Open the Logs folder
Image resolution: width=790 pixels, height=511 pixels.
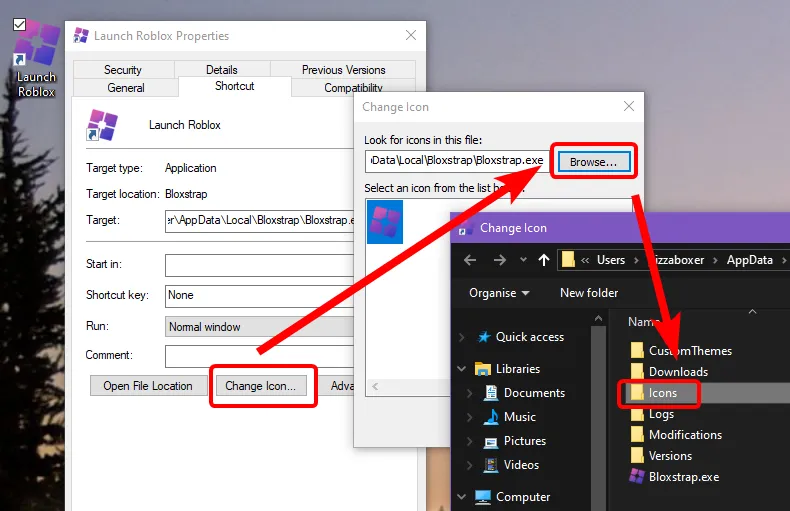(x=660, y=414)
